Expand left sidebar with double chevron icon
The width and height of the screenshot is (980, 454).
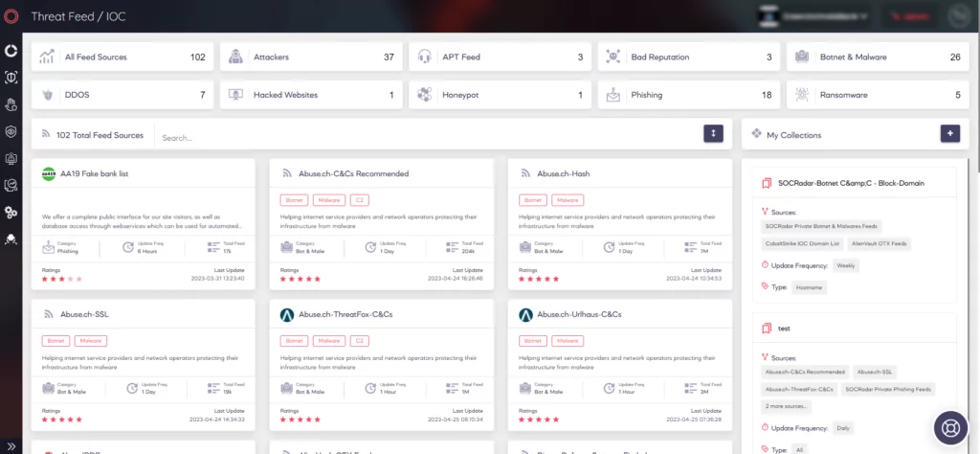coord(11,446)
